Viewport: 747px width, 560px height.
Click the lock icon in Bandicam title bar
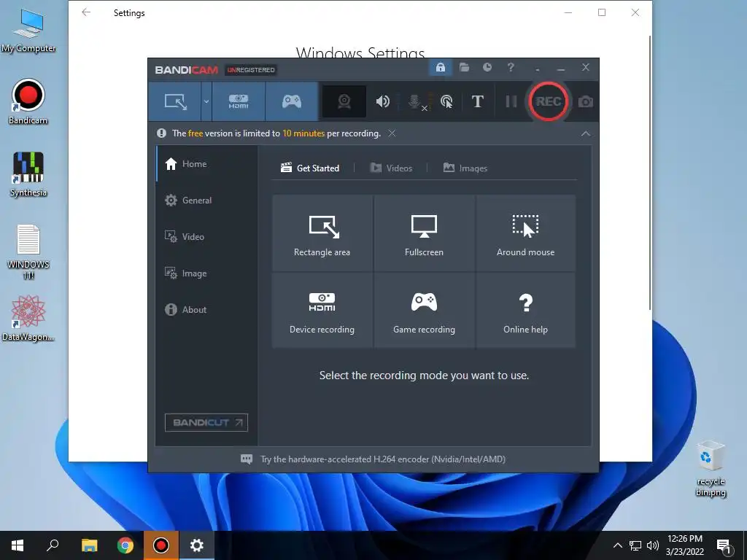tap(441, 68)
